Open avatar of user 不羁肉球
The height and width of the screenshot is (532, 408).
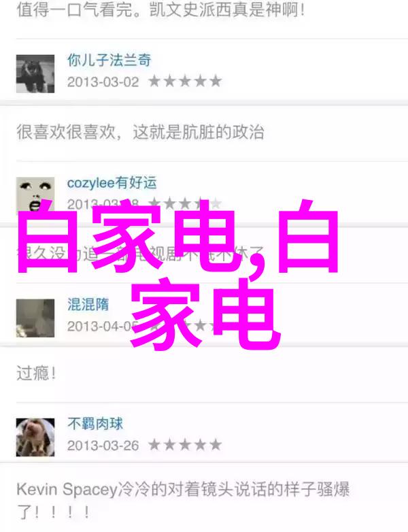point(35,437)
